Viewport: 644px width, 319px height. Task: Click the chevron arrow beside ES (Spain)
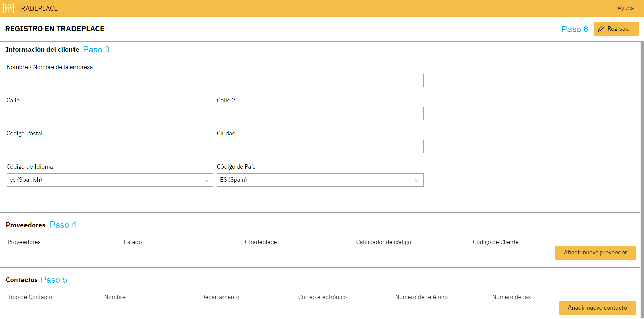tap(416, 180)
